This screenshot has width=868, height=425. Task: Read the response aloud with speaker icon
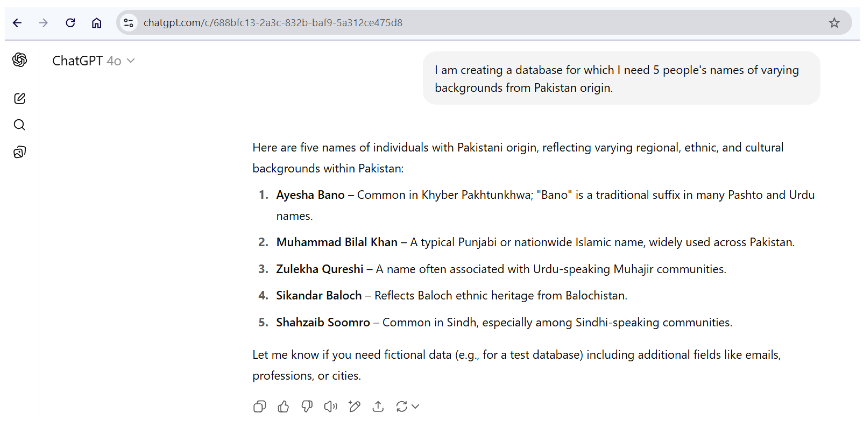330,406
